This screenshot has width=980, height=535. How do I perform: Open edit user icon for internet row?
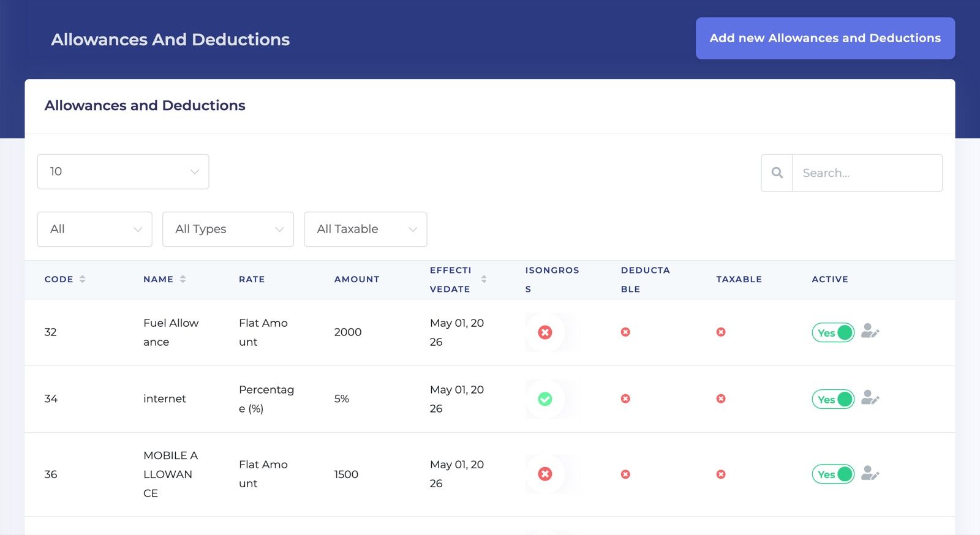(x=870, y=398)
